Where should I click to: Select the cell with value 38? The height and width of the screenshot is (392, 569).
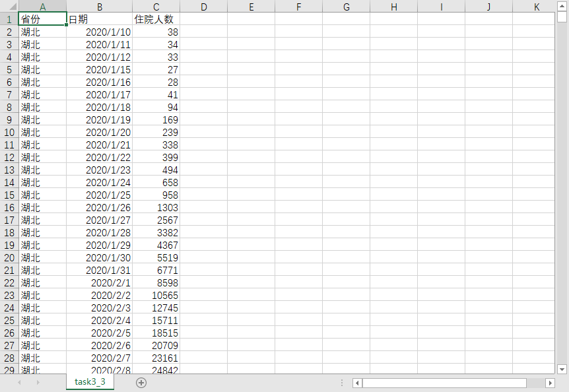click(156, 32)
